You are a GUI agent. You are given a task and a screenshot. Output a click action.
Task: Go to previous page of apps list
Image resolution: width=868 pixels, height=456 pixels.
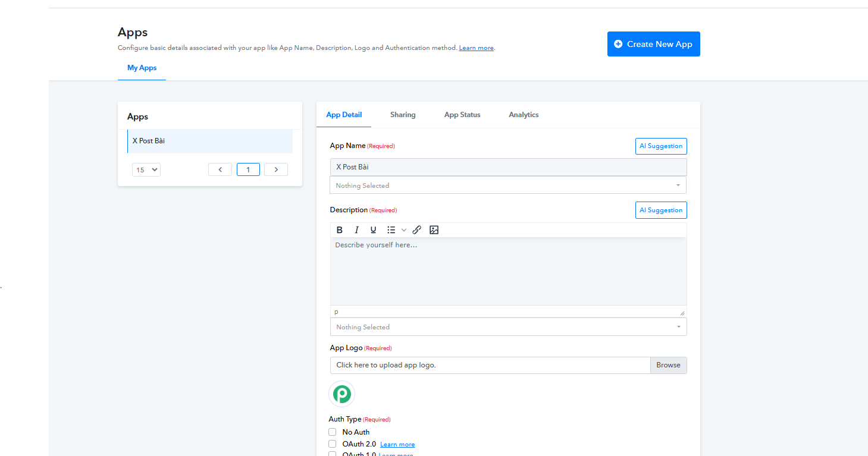220,169
